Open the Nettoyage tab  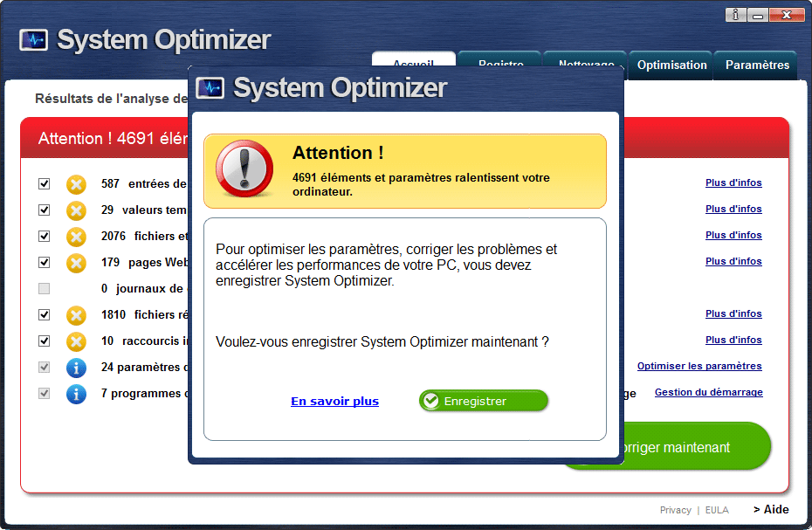click(586, 59)
